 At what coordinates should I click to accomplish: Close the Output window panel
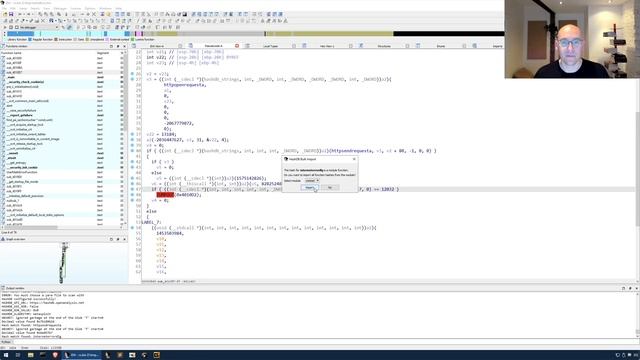point(636,288)
